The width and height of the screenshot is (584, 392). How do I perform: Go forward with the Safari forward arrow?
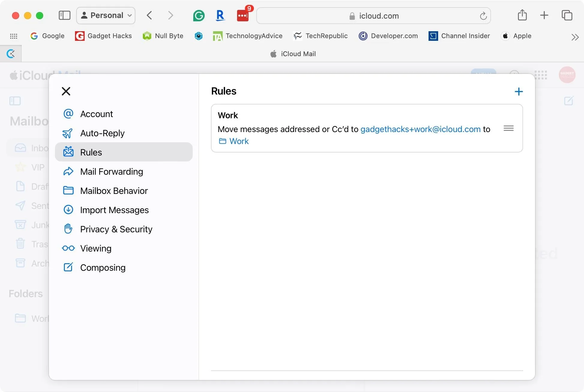[x=170, y=15]
